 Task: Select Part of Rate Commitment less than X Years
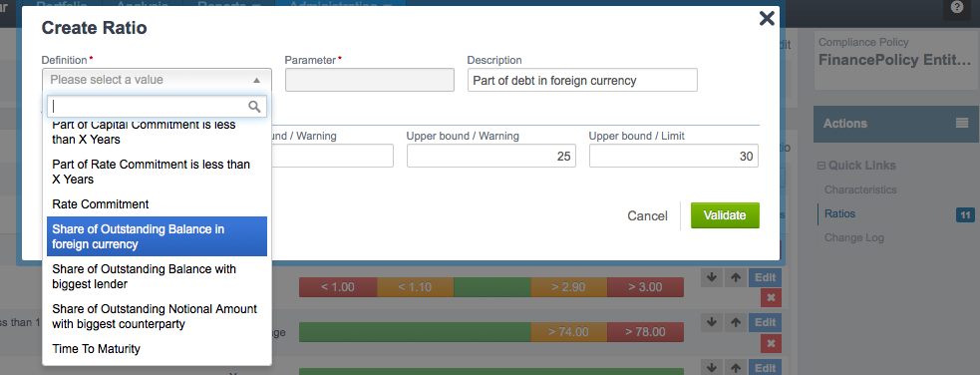157,172
